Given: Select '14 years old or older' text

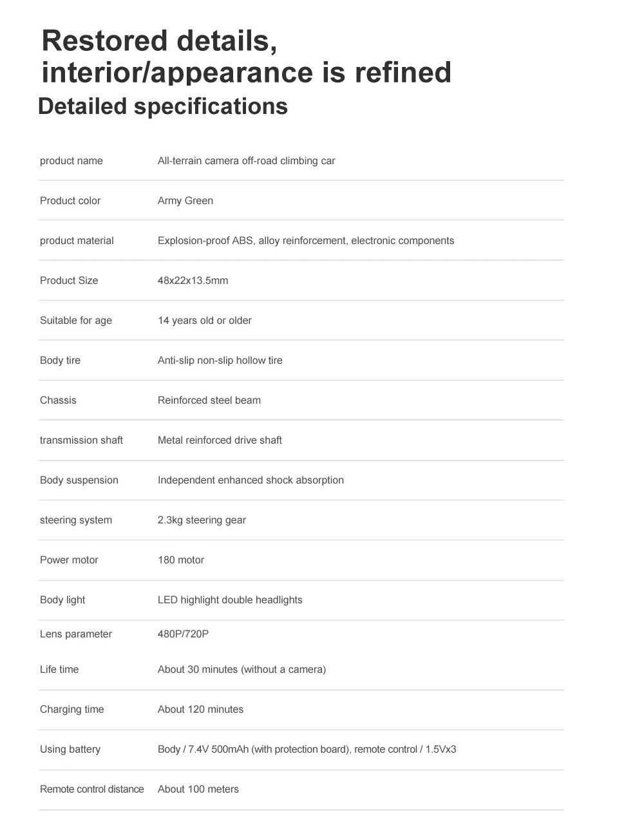Looking at the screenshot, I should tap(205, 321).
